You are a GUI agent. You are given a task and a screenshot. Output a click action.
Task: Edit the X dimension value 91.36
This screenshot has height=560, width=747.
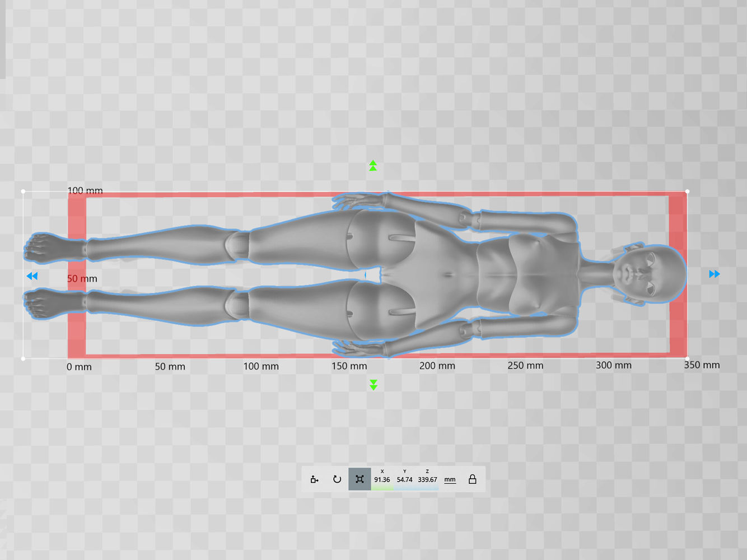382,480
